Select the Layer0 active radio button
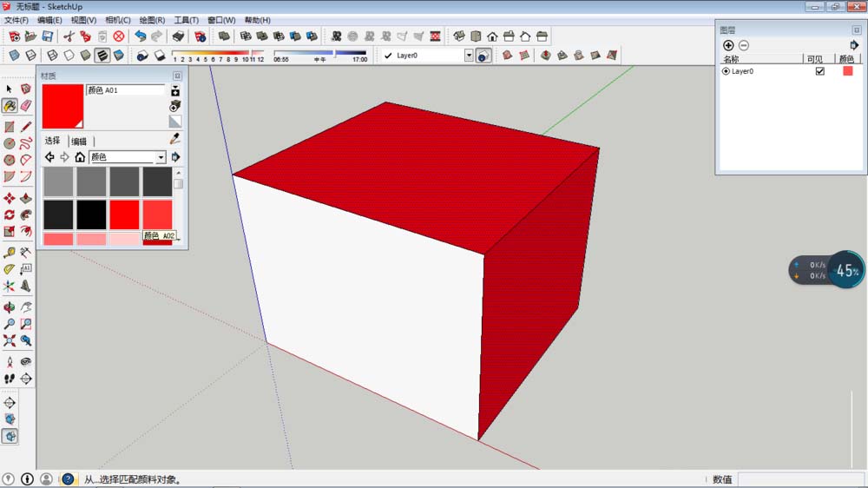 pyautogui.click(x=726, y=71)
